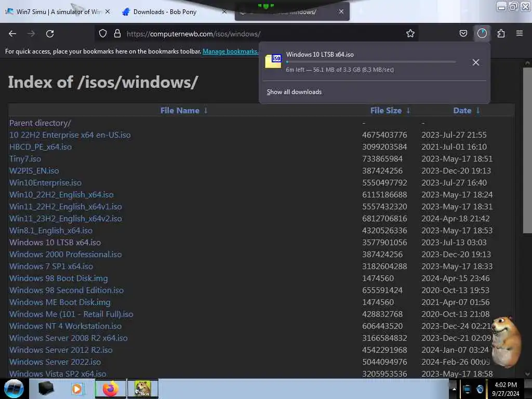The image size is (532, 399).
Task: Show hidden system tray icons
Action: [454, 389]
